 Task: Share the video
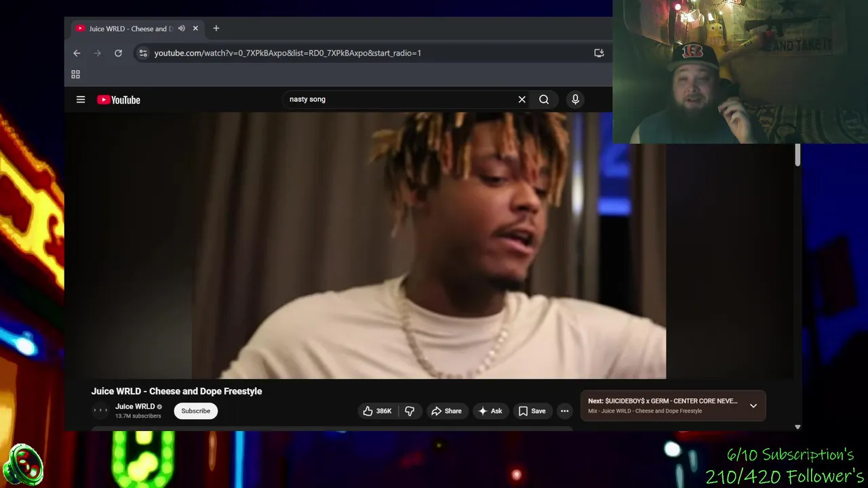click(446, 411)
